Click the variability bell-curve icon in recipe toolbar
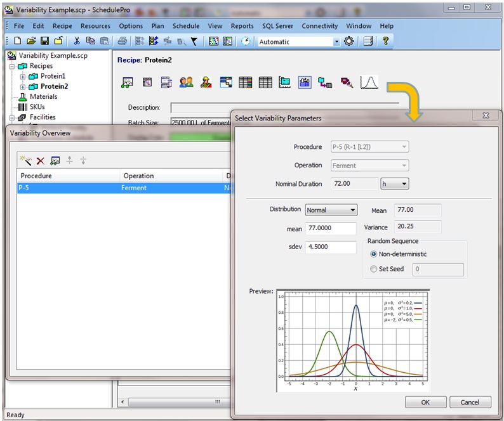 tap(369, 82)
